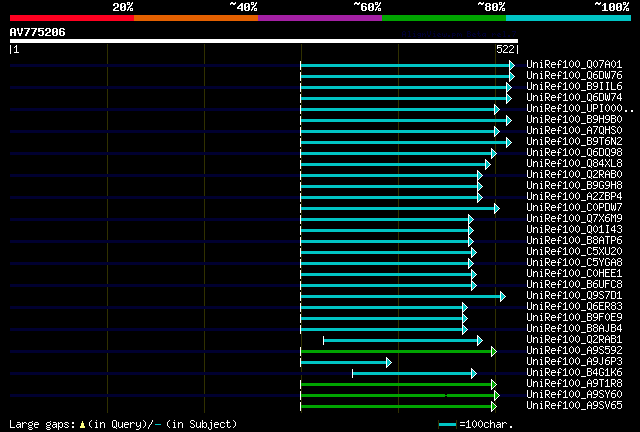
Task: Select the UniRef100_A7QHS0 label
Action: (x=574, y=131)
